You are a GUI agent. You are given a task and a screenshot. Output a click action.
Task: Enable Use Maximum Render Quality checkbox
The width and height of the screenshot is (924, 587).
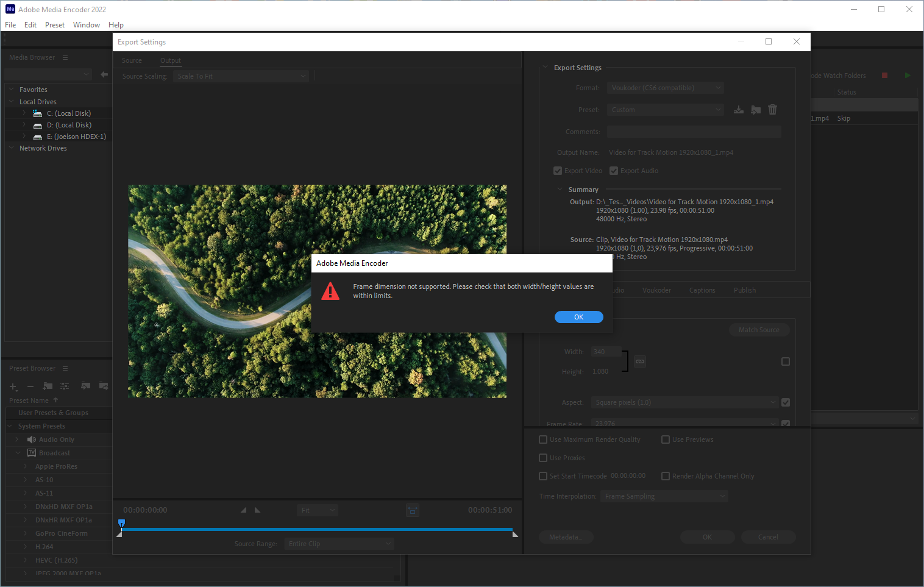(x=543, y=439)
